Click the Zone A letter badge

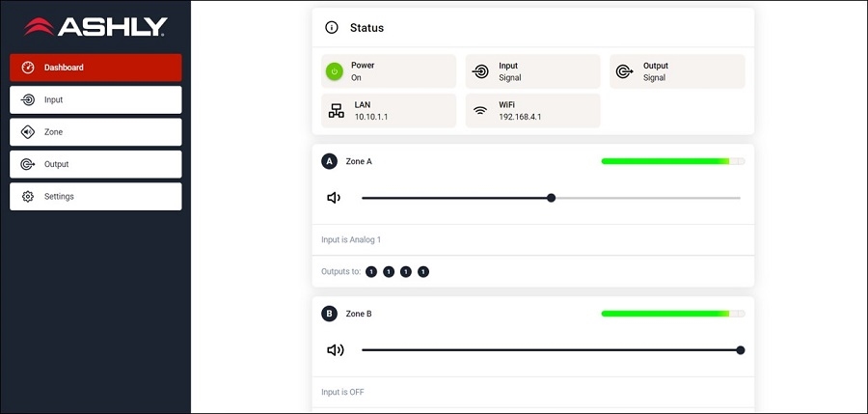pos(329,161)
